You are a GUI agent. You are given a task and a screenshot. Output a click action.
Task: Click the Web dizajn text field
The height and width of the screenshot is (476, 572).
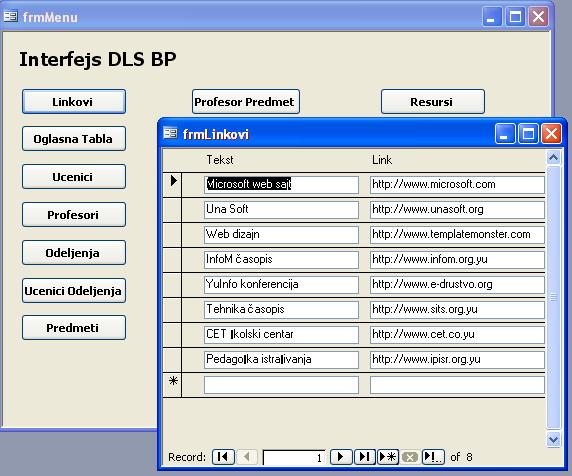point(281,235)
